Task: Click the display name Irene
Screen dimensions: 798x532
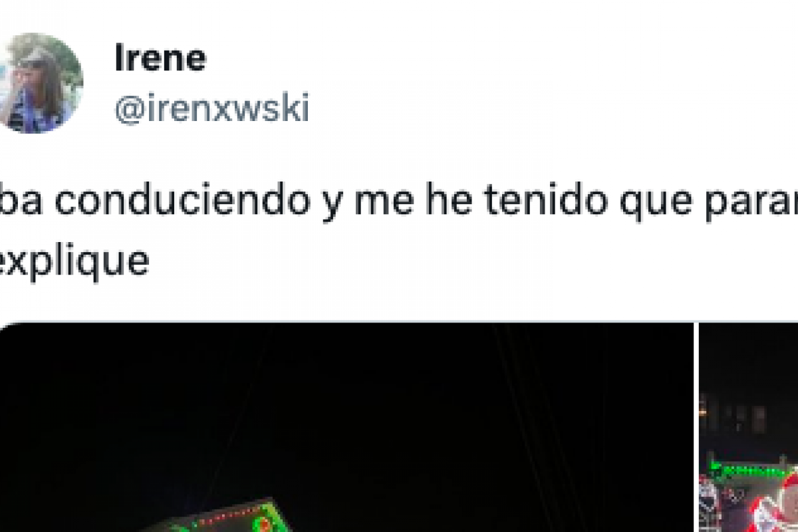Action: pos(160,59)
